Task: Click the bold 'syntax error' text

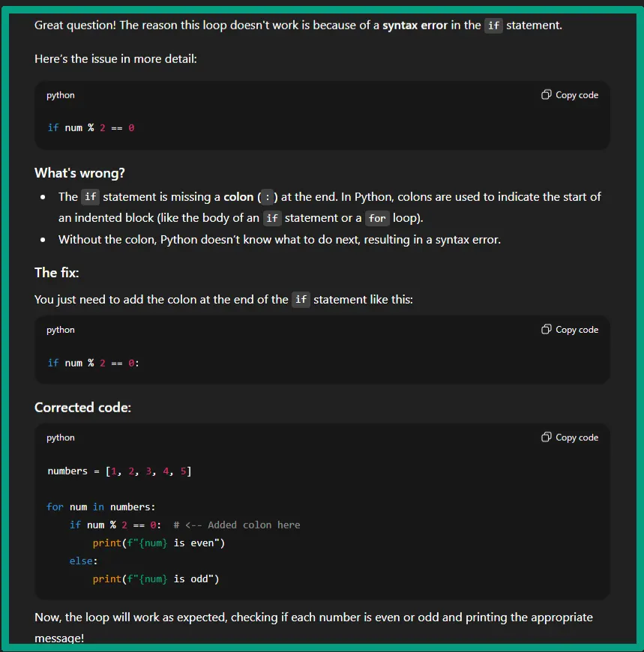Action: [x=415, y=25]
